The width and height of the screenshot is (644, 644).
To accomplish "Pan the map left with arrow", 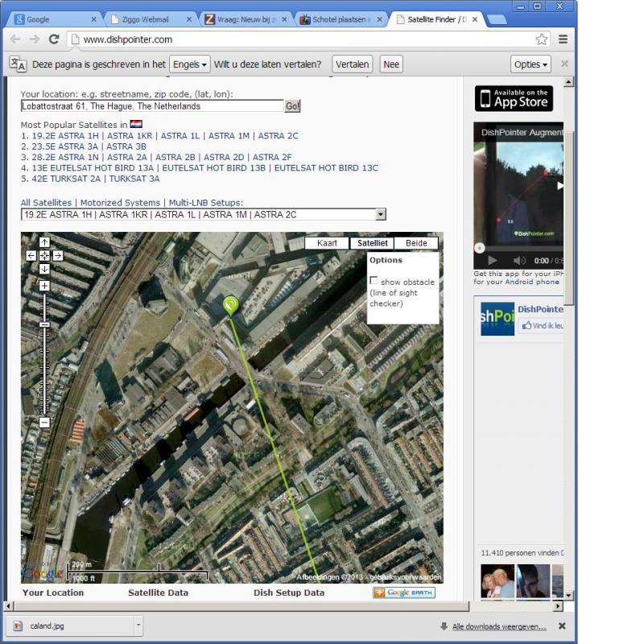I will (31, 255).
